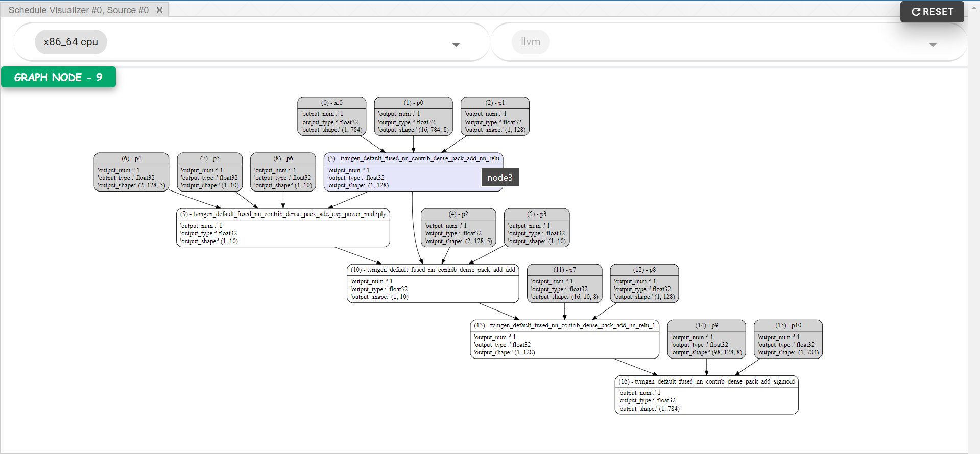Screen dimensions: 980x454
Task: Click node 16 dense_pack_add_sigmoid
Action: 706,395
